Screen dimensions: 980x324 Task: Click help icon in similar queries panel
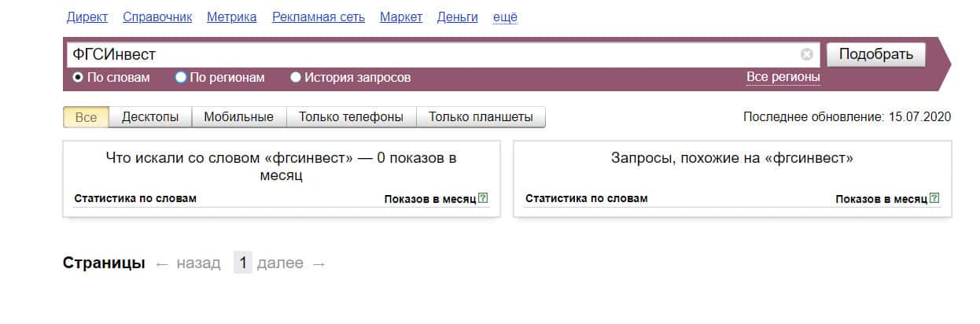click(934, 198)
